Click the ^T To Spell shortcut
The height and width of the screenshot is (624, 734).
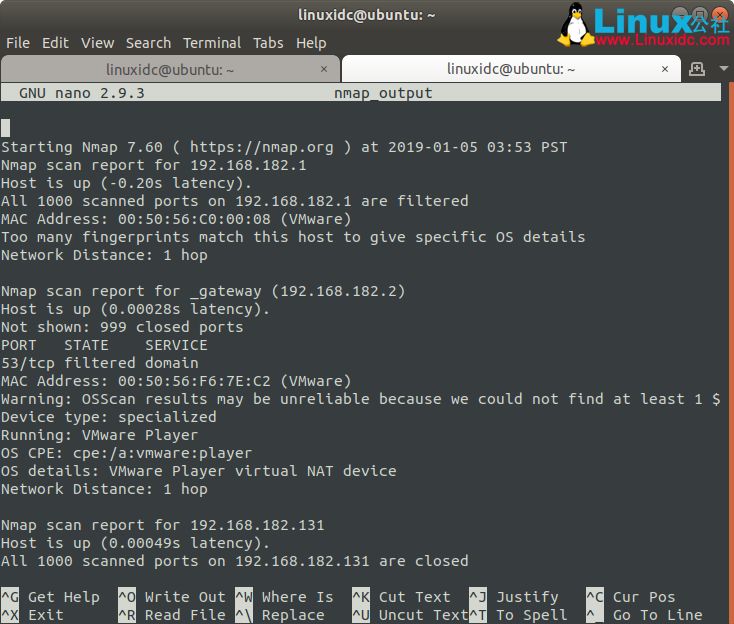point(518,615)
